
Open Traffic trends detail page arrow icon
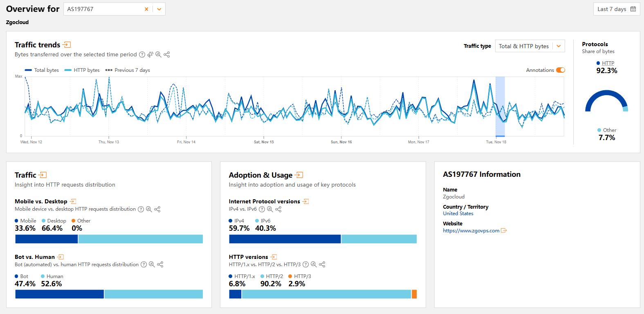[67, 45]
